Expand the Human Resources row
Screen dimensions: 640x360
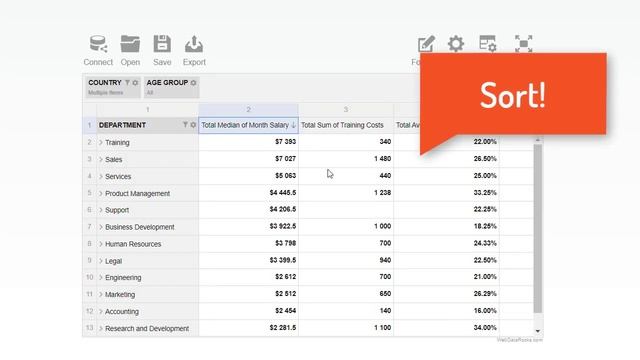[101, 244]
